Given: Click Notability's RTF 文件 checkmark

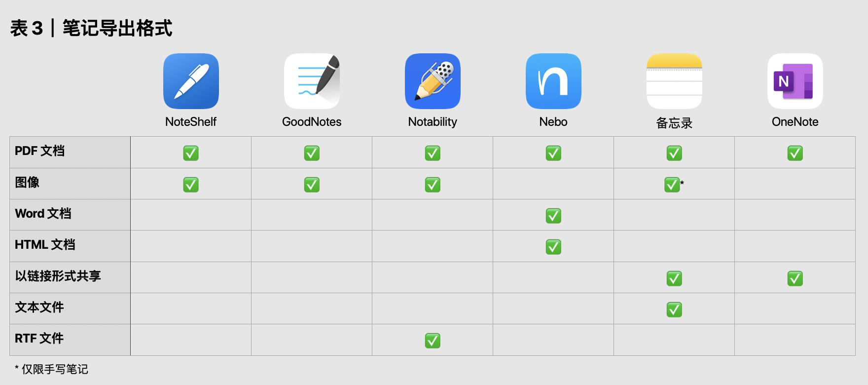Looking at the screenshot, I should (433, 341).
